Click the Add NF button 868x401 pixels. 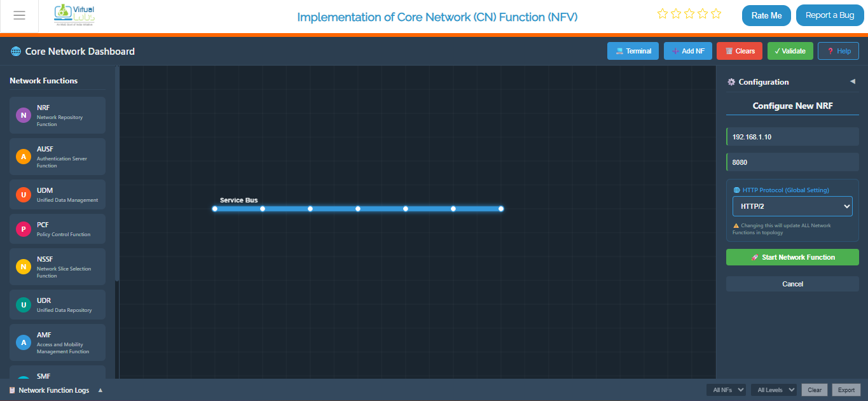pyautogui.click(x=688, y=51)
